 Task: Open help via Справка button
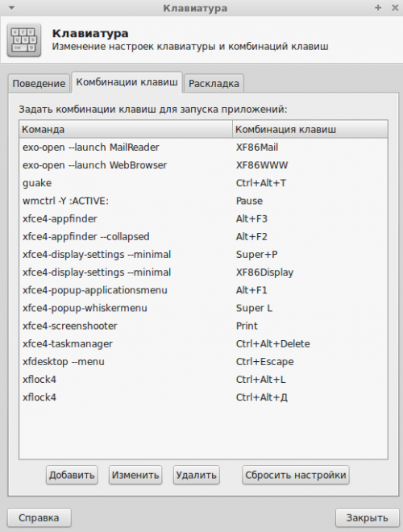tap(39, 517)
